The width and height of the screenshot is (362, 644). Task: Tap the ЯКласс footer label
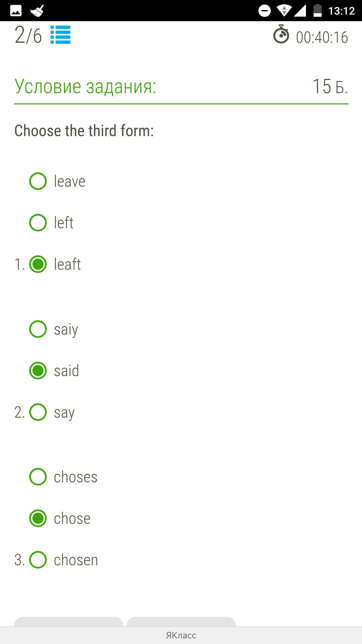pos(181,635)
